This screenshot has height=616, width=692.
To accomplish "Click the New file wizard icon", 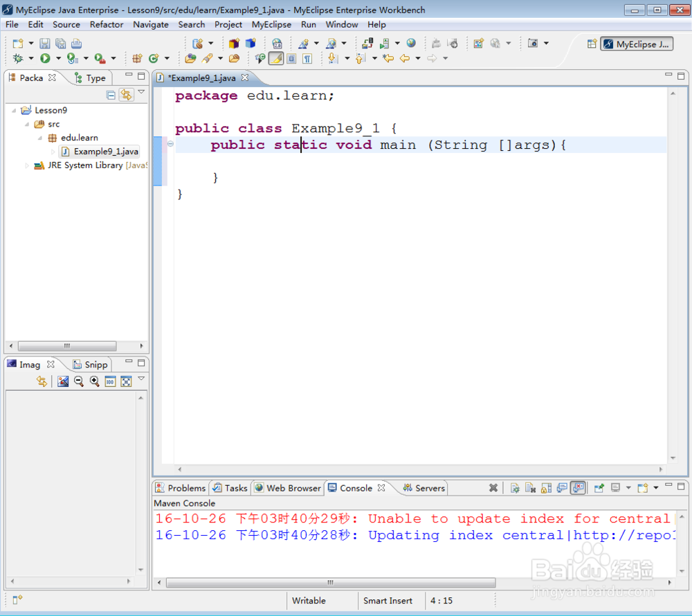I will [x=18, y=43].
